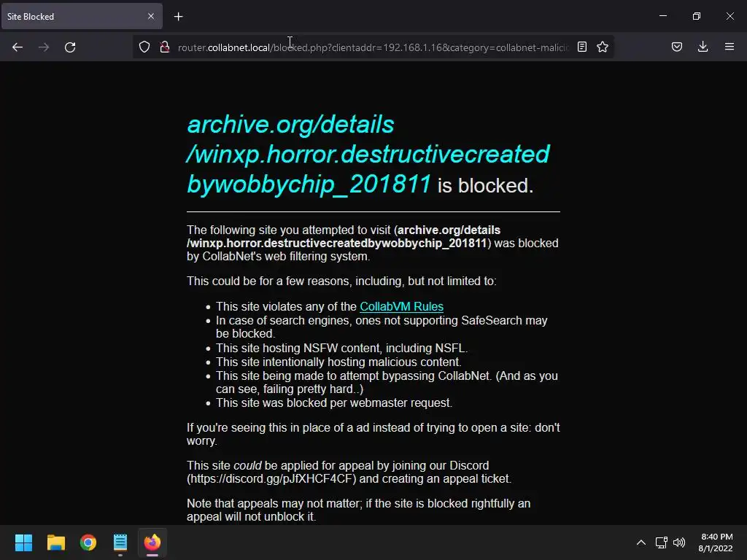This screenshot has width=747, height=560.
Task: Open the tracking protection shield icon
Action: tap(144, 47)
